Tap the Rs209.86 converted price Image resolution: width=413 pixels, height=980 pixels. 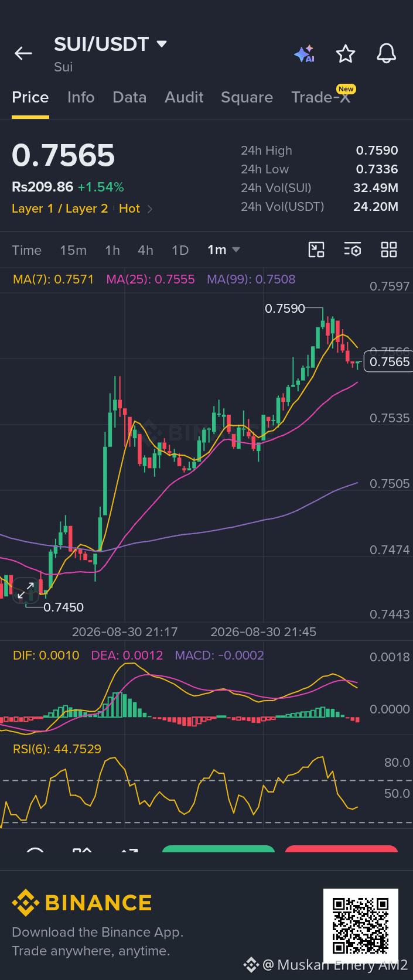click(x=42, y=187)
